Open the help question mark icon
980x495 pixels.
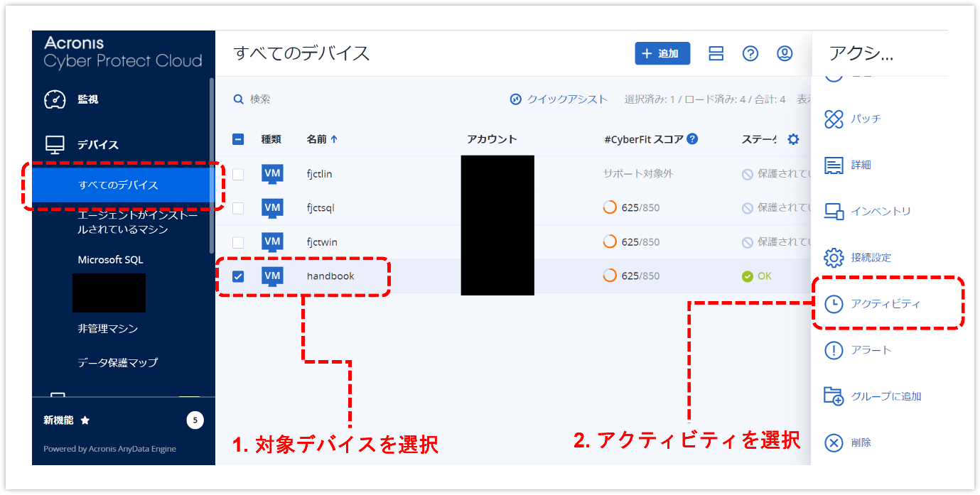click(750, 54)
